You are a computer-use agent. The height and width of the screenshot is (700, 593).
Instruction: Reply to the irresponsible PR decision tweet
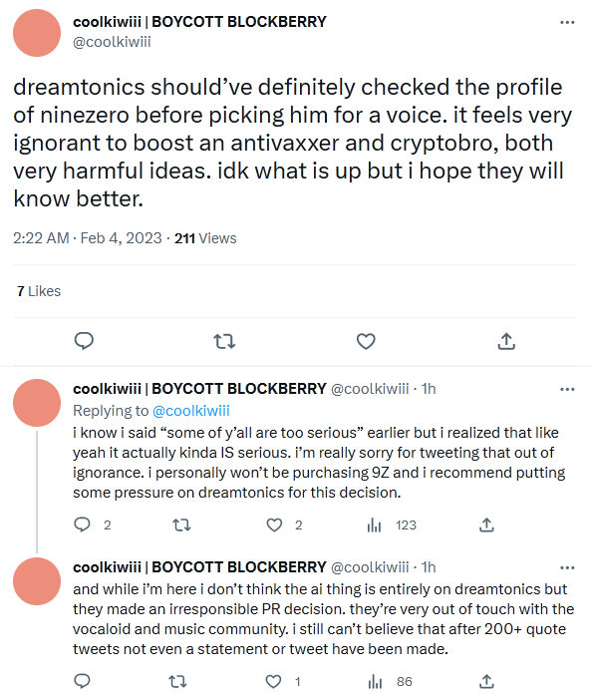pos(82,681)
